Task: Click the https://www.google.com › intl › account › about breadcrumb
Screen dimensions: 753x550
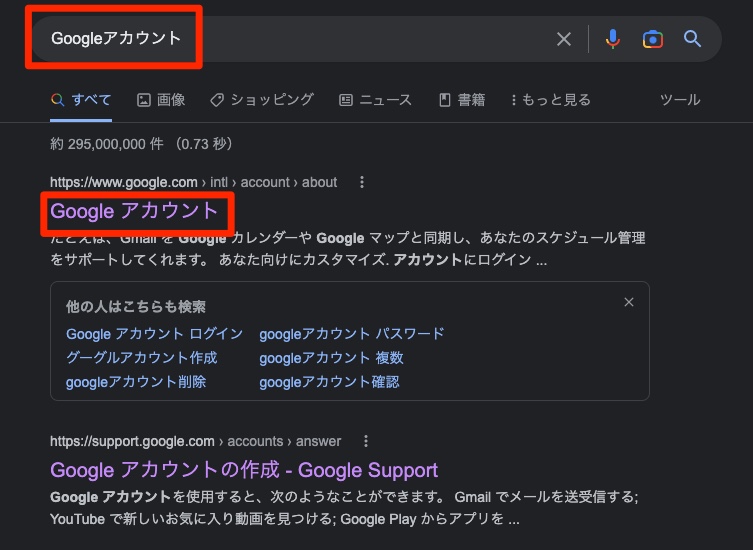Action: click(x=194, y=183)
